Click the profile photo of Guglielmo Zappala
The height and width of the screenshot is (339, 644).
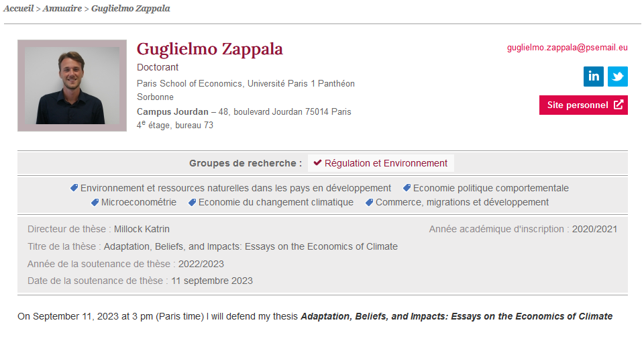pyautogui.click(x=72, y=85)
